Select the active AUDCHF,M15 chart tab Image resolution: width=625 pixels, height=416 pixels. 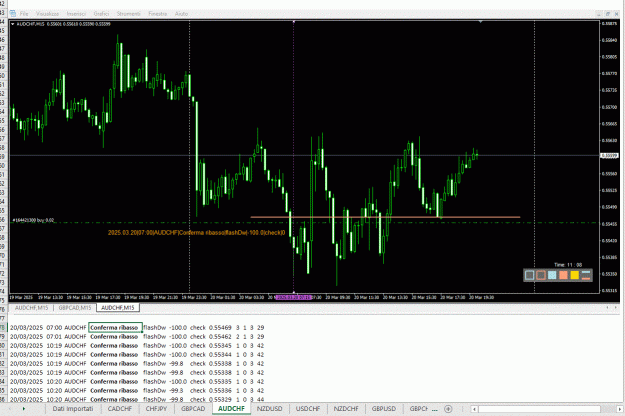118,308
